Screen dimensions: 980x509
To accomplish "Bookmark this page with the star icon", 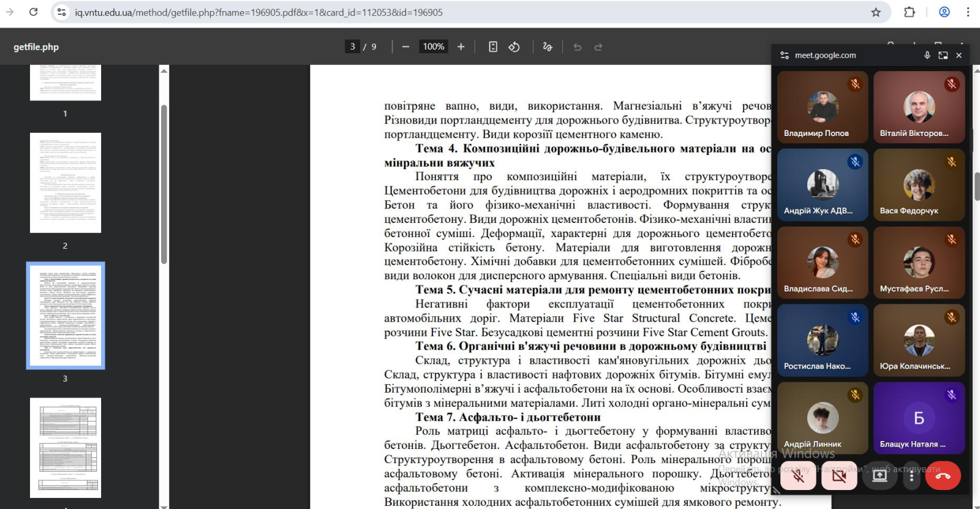I will [x=876, y=12].
